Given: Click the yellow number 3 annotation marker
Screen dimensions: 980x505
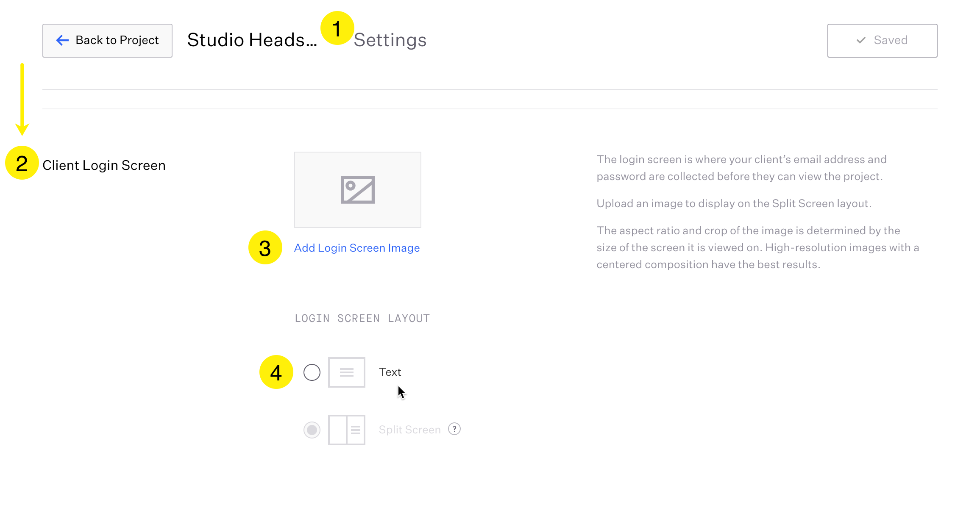Looking at the screenshot, I should 265,248.
